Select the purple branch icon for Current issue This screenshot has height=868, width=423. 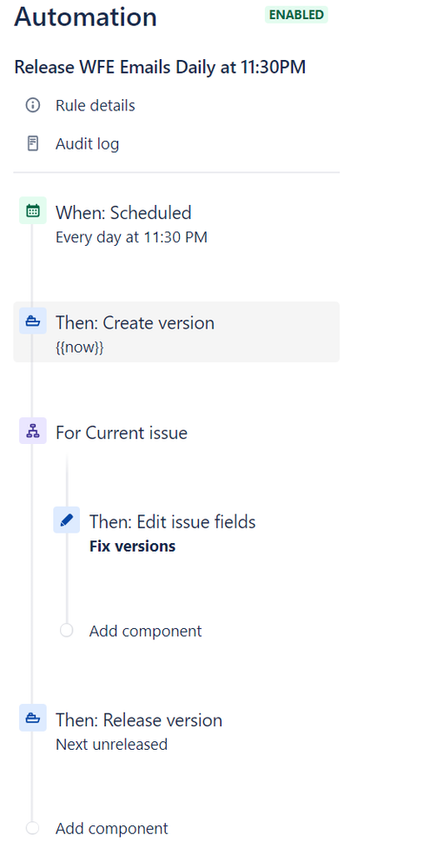(x=33, y=431)
